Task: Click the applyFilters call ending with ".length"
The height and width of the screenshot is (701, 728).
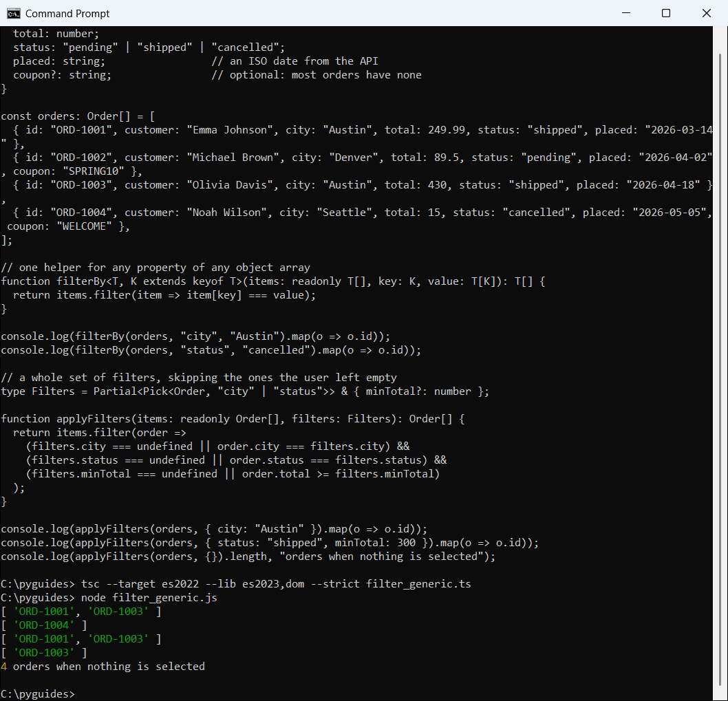Action: click(x=248, y=557)
